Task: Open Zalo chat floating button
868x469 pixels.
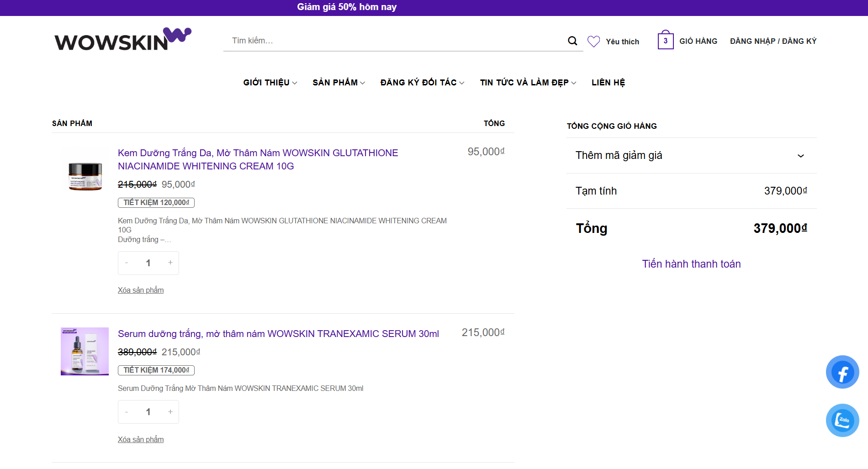Action: (x=842, y=420)
